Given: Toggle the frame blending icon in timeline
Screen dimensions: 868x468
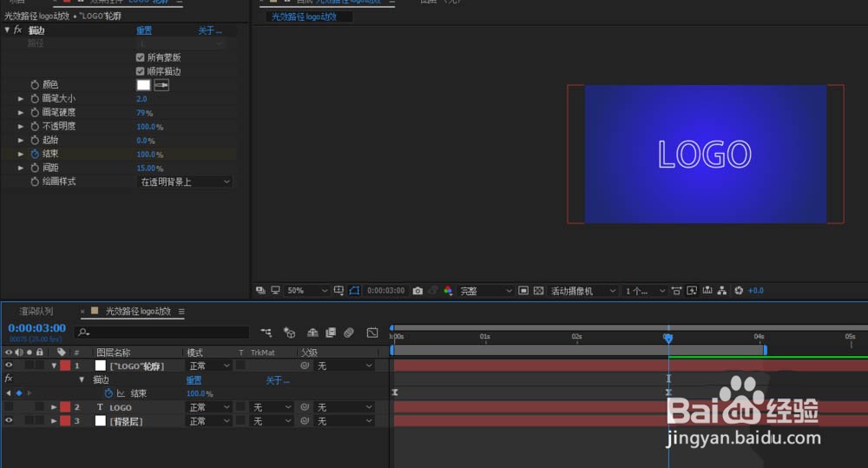Looking at the screenshot, I should point(331,333).
